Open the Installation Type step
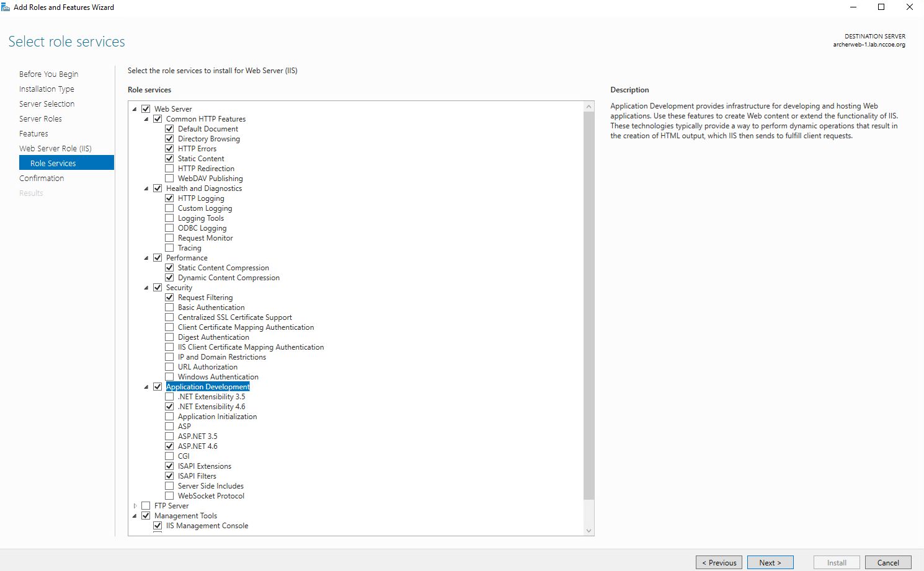Viewport: 924px width, 571px height. point(47,89)
